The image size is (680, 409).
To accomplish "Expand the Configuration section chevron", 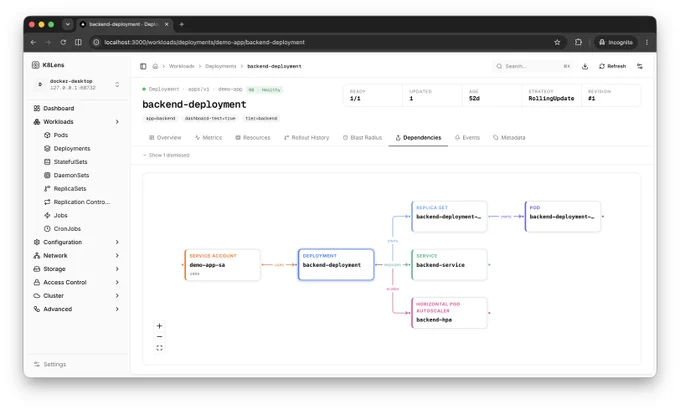I will tap(117, 242).
